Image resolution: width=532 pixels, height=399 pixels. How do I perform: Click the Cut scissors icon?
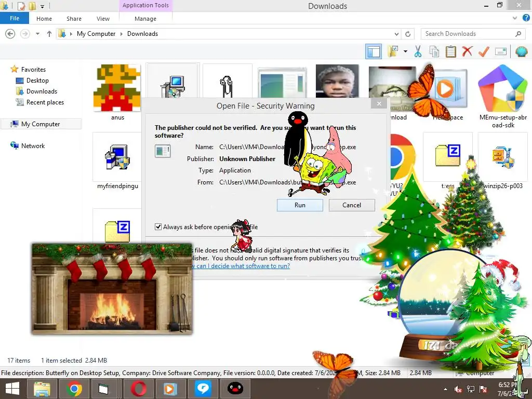(418, 52)
